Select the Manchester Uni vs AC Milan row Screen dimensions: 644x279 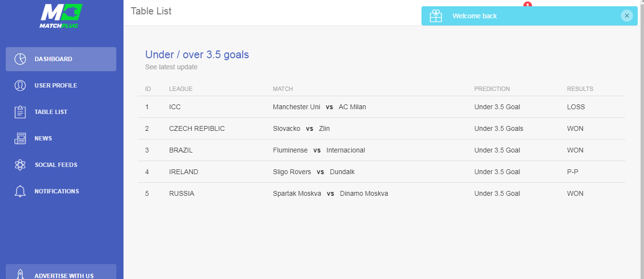tap(382, 107)
